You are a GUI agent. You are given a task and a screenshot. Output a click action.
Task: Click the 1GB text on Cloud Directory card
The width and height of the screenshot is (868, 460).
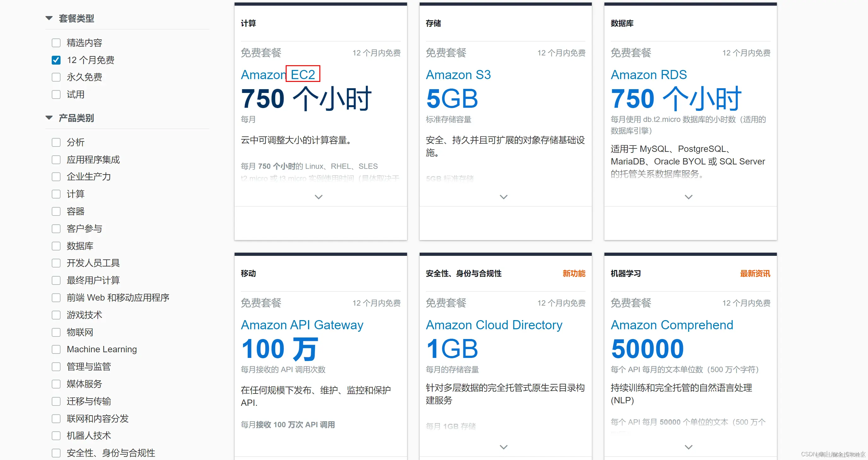click(x=452, y=349)
